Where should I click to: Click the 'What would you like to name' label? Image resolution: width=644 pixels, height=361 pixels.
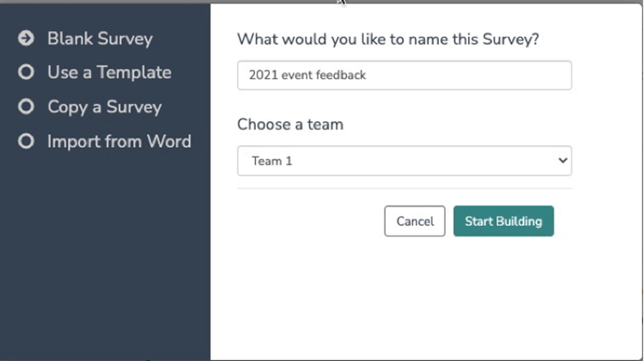pyautogui.click(x=393, y=39)
